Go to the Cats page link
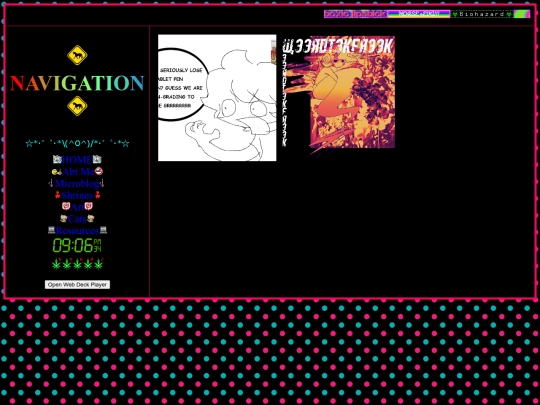This screenshot has width=540, height=405. [77, 219]
